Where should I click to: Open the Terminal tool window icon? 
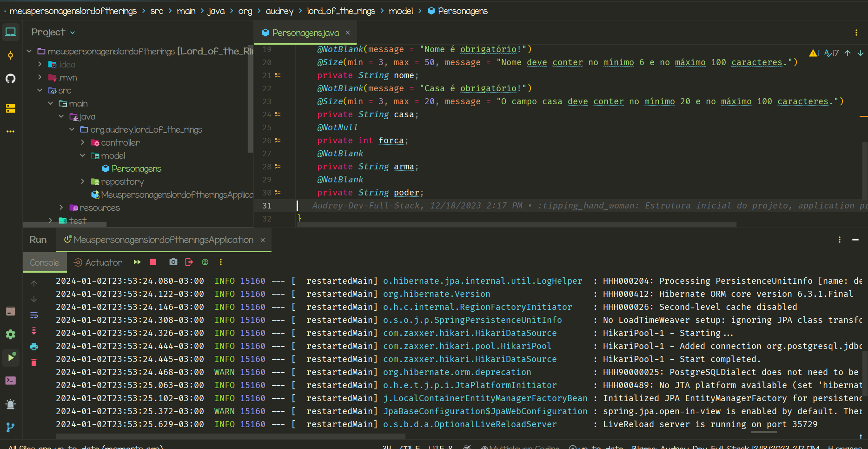coord(10,380)
